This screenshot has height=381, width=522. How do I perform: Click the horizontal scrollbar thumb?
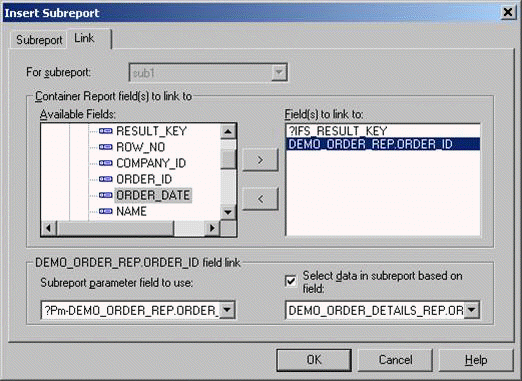click(x=115, y=228)
